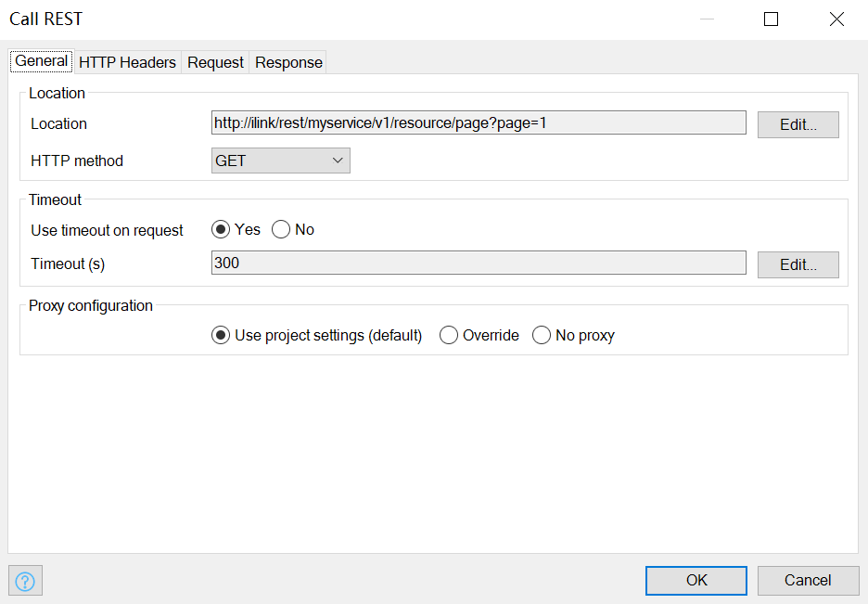Click the Timeout (s) field showing 300
The image size is (868, 604).
click(x=479, y=263)
